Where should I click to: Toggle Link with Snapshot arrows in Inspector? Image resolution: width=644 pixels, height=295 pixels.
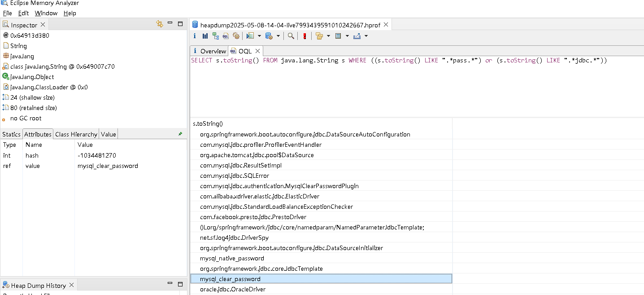pyautogui.click(x=160, y=24)
